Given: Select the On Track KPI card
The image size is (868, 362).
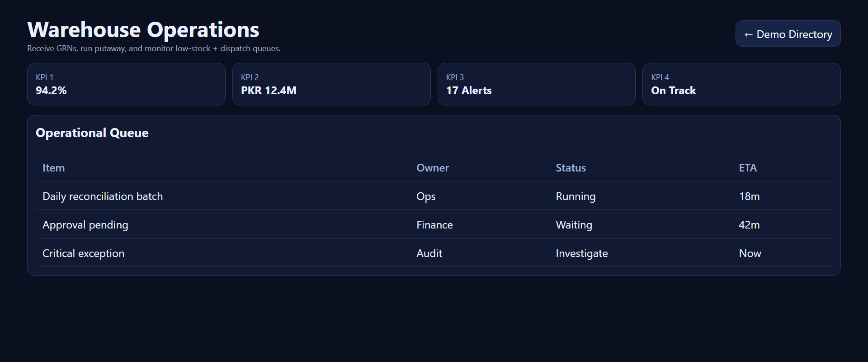Looking at the screenshot, I should (741, 84).
